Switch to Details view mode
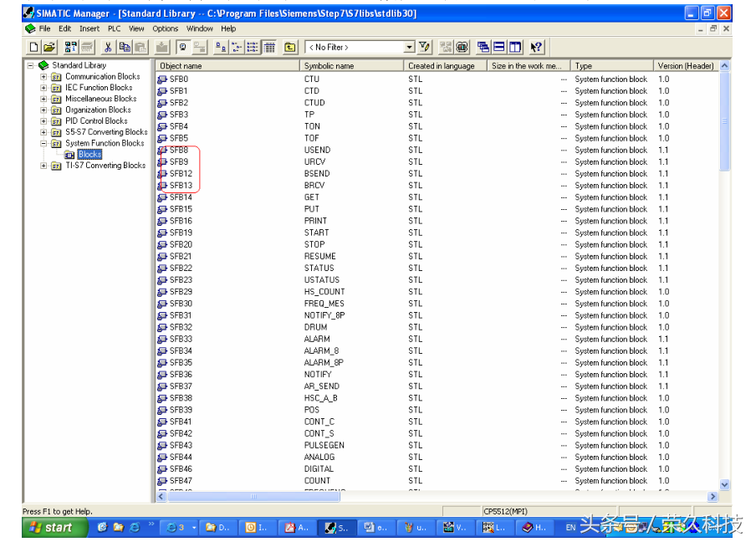The height and width of the screenshot is (542, 756). [269, 48]
